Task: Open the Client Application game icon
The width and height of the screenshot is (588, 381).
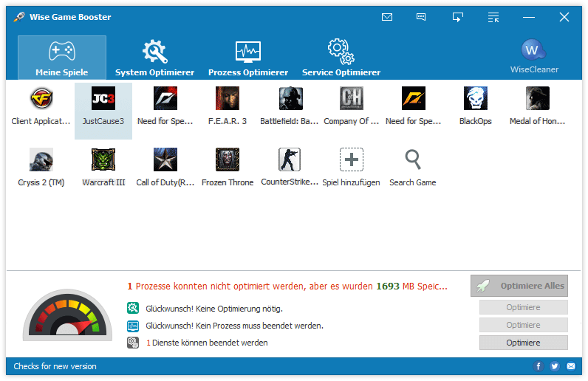Action: tap(41, 98)
